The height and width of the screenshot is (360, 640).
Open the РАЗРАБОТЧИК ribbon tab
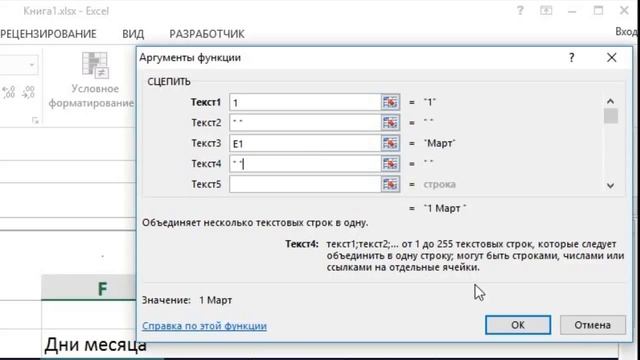point(207,34)
